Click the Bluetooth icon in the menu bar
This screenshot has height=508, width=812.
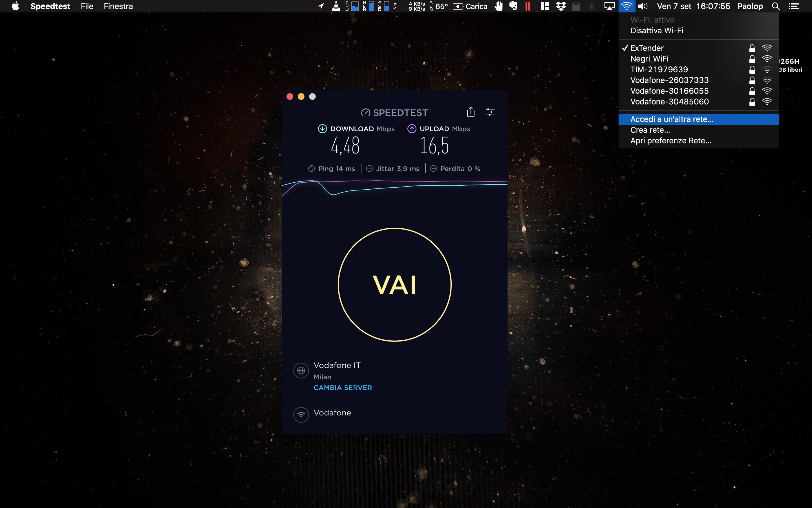click(592, 6)
